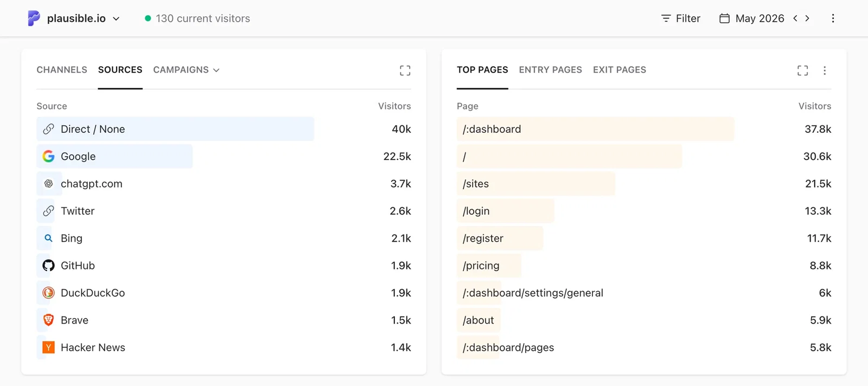Expand the Sources panel to full view
This screenshot has height=386, width=868.
405,70
